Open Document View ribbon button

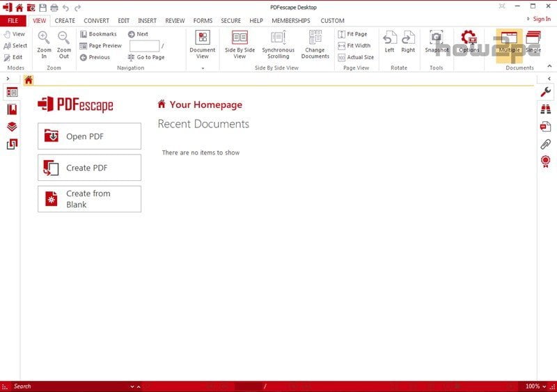[203, 45]
